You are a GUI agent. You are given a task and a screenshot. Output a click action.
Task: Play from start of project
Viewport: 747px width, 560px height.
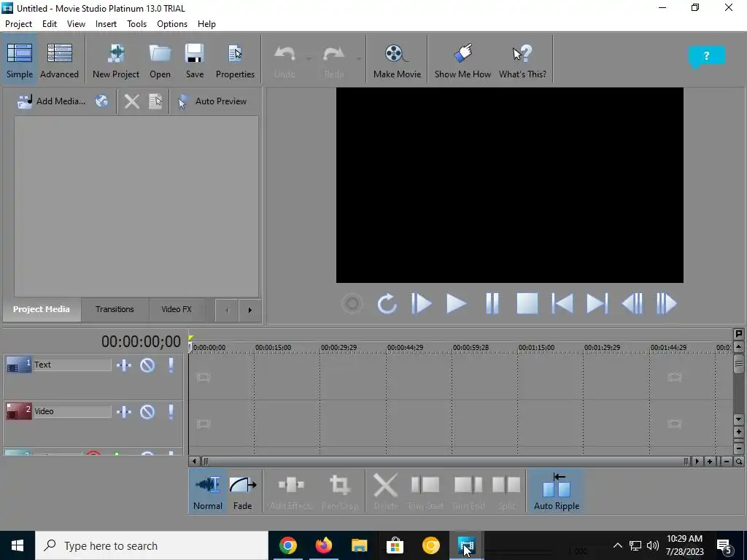[x=421, y=304]
